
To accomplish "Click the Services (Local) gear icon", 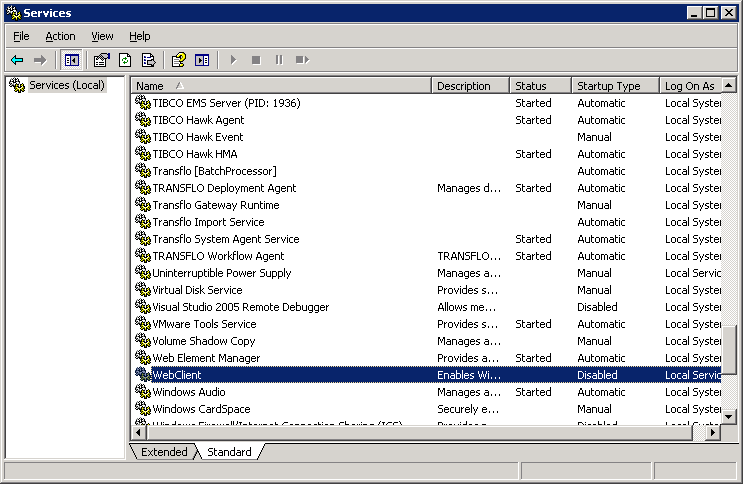I will click(17, 85).
